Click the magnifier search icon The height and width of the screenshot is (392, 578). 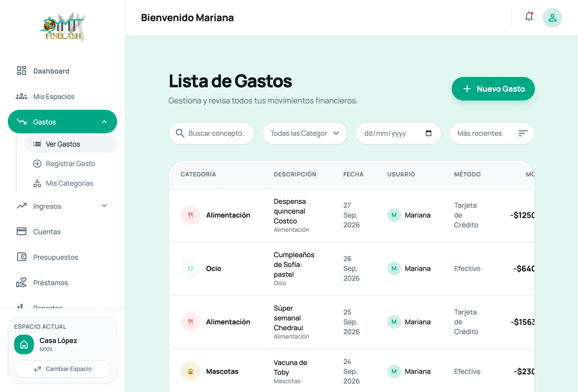[x=180, y=133]
